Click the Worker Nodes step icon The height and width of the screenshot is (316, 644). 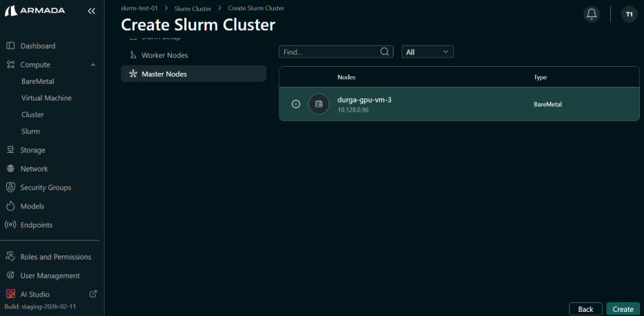133,55
